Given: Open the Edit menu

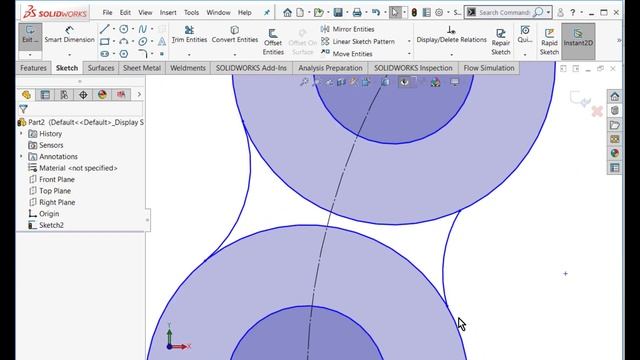Looking at the screenshot, I should [125, 13].
